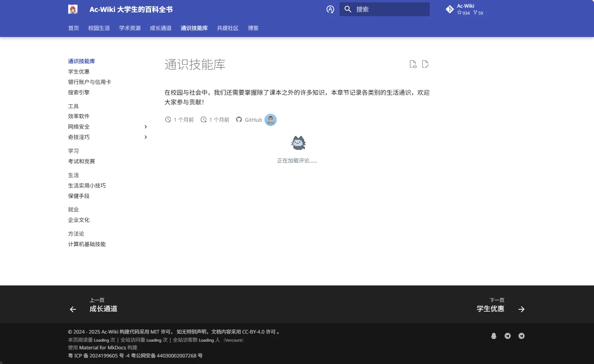Open the QQ penguin link in the footer
The image size is (594, 364).
click(x=493, y=336)
